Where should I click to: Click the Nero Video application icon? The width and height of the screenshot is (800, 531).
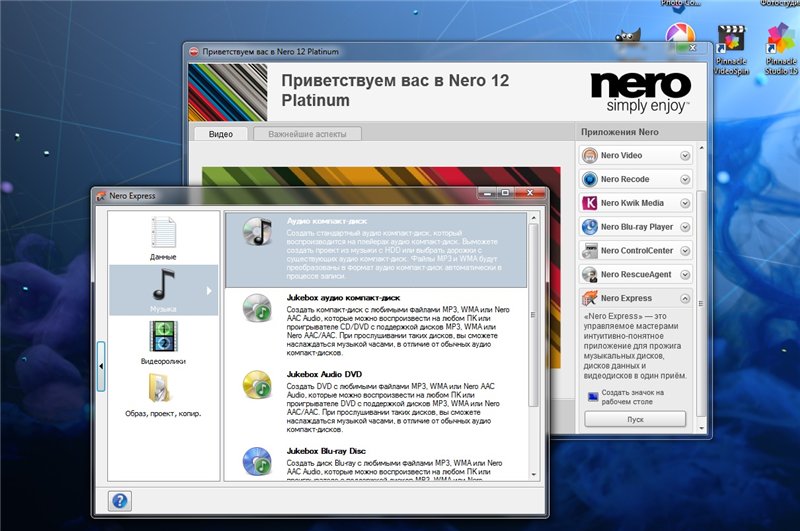[590, 155]
